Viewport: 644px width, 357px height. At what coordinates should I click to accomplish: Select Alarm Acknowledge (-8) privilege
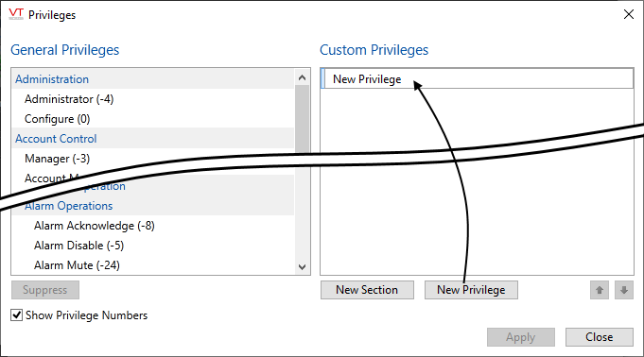pos(94,226)
